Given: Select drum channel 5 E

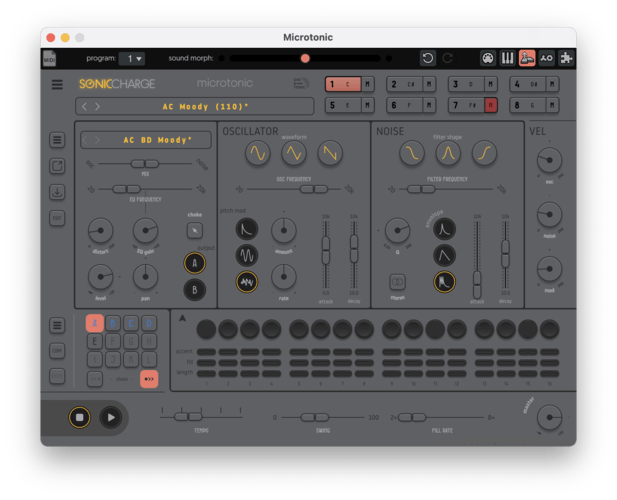Looking at the screenshot, I should (343, 105).
